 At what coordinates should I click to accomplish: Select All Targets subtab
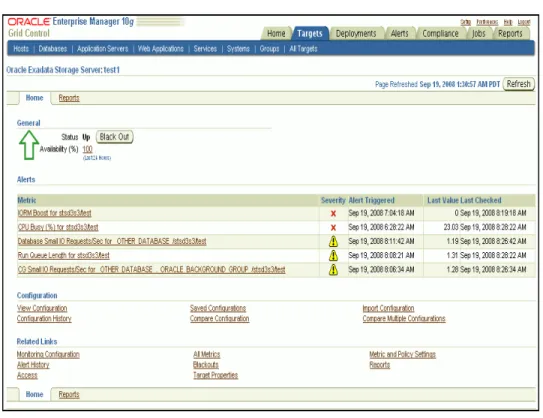pyautogui.click(x=303, y=49)
